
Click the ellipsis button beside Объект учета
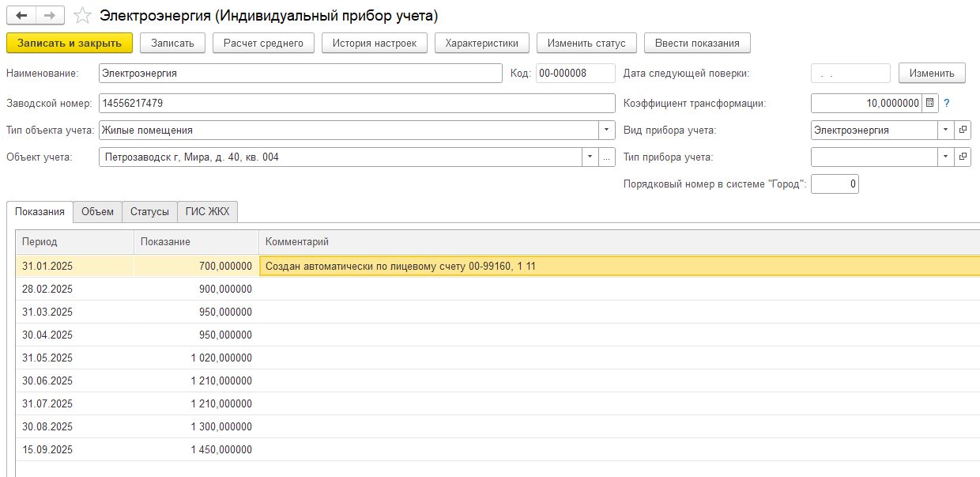pos(607,157)
